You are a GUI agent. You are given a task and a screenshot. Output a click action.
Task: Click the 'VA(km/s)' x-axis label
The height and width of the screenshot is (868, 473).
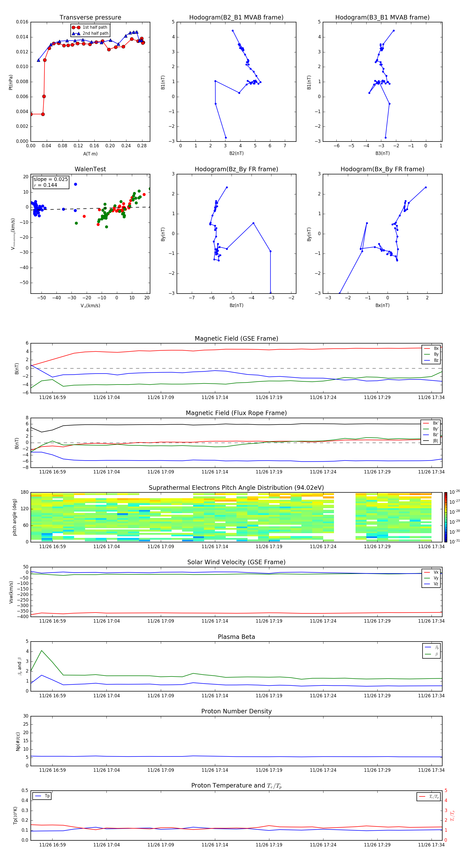90,306
